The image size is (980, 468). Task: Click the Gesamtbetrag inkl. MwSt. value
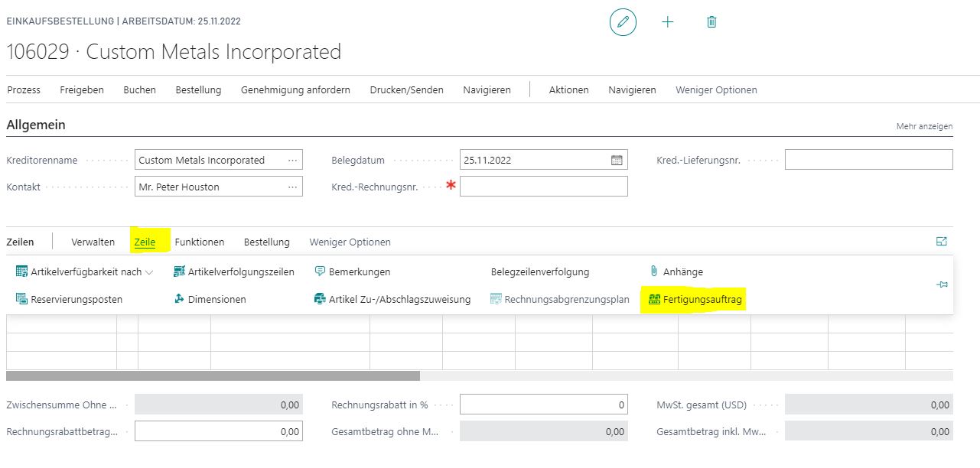(x=869, y=431)
